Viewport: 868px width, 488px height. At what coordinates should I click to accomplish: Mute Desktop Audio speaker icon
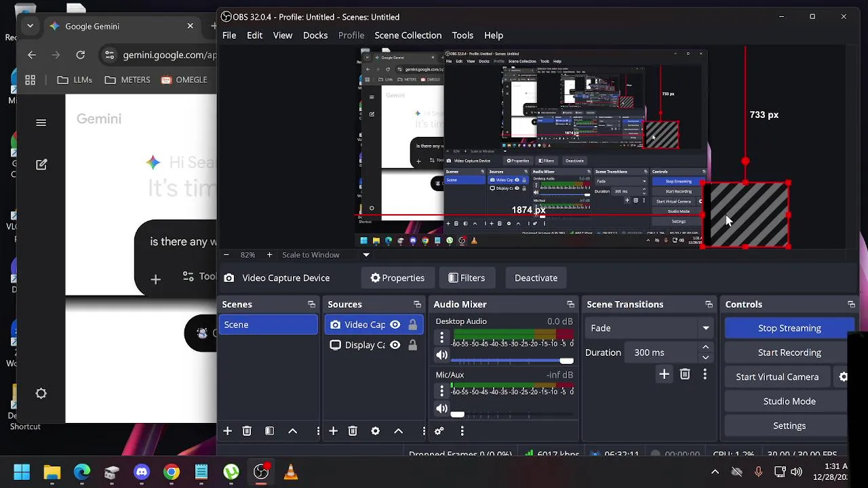[x=442, y=354]
